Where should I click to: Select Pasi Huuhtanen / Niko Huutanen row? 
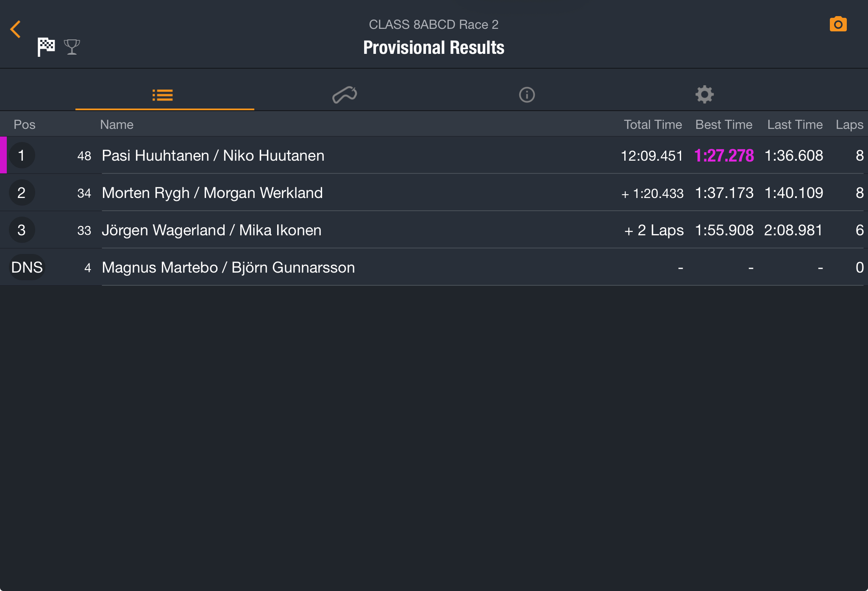pos(213,156)
